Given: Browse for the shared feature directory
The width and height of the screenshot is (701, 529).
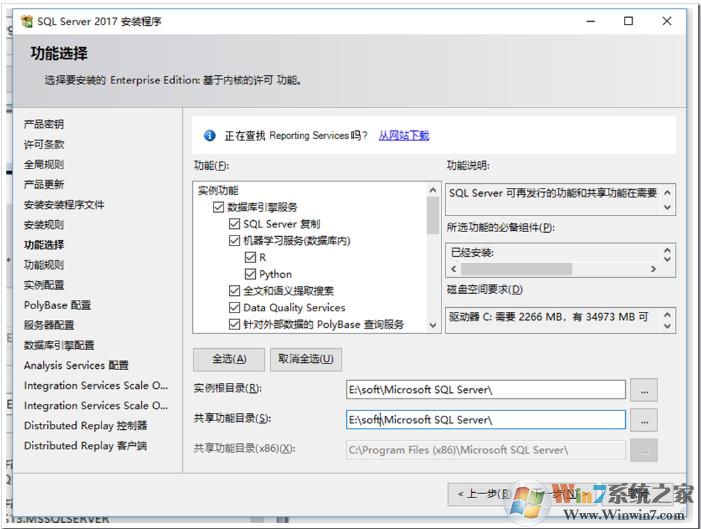Looking at the screenshot, I should coord(644,420).
